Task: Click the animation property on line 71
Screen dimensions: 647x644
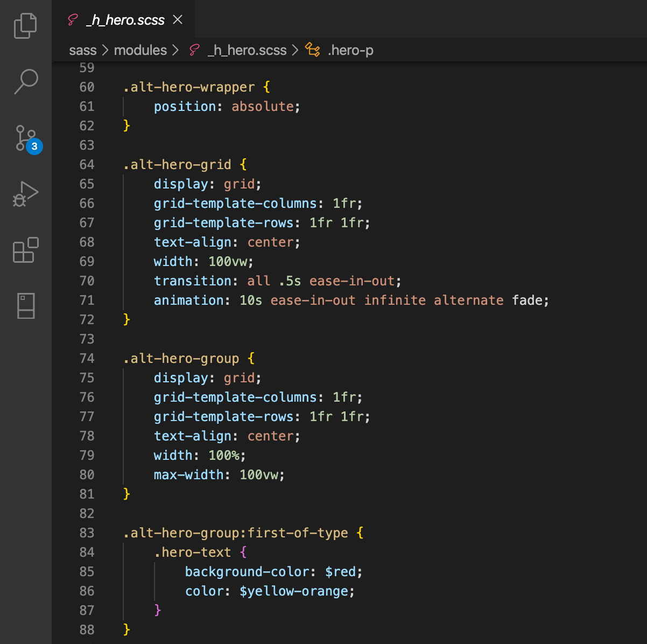Action: click(189, 300)
